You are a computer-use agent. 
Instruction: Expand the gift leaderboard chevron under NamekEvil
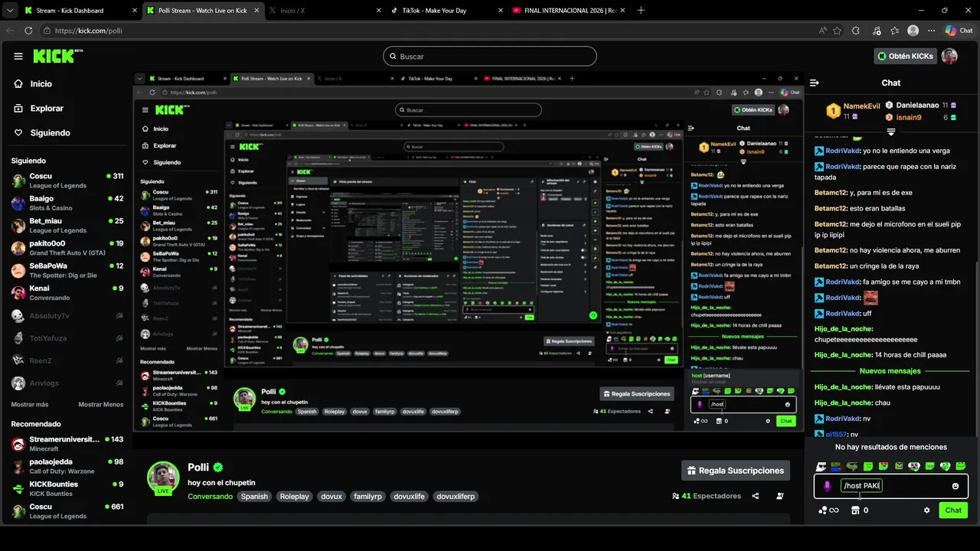coord(890,132)
